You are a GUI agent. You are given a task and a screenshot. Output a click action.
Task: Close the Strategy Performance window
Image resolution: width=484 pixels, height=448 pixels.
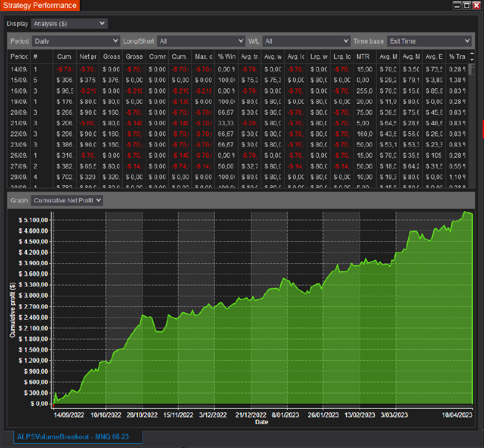[x=477, y=6]
